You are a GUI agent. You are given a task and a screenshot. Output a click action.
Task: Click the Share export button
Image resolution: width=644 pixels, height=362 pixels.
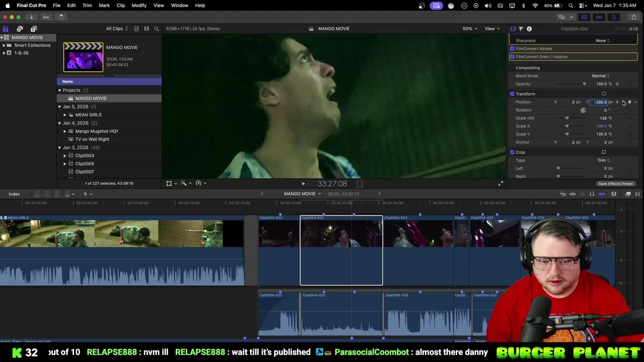click(x=633, y=17)
